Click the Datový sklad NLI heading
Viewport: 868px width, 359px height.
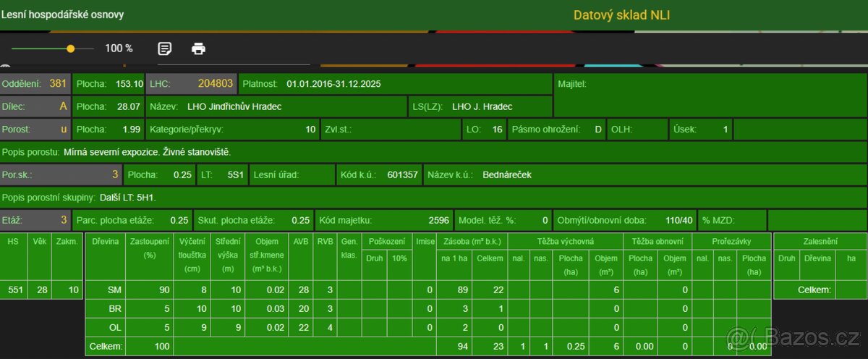click(x=621, y=14)
